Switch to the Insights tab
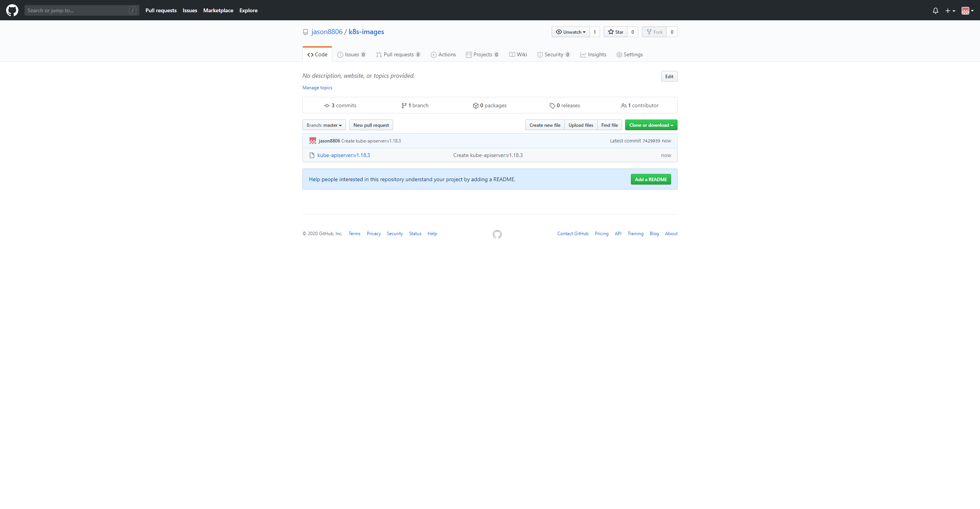This screenshot has width=980, height=509. 593,54
